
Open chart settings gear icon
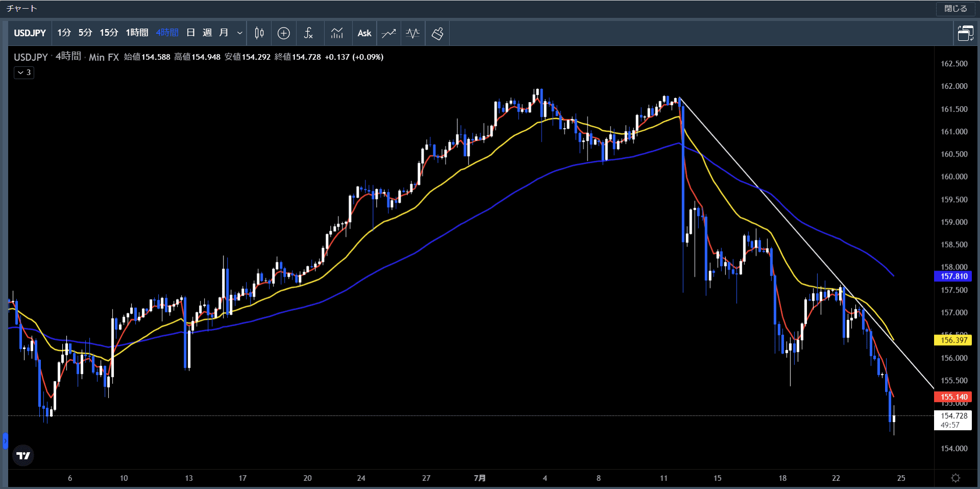point(956,478)
